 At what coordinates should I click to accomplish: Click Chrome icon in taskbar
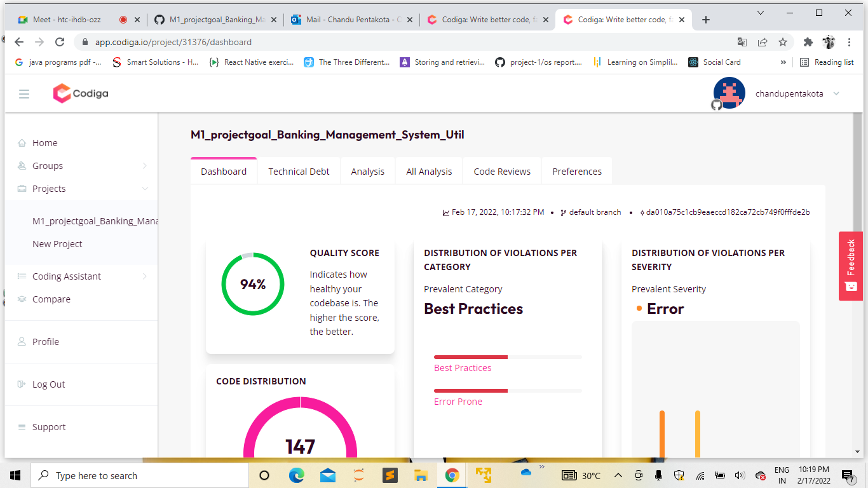click(452, 475)
